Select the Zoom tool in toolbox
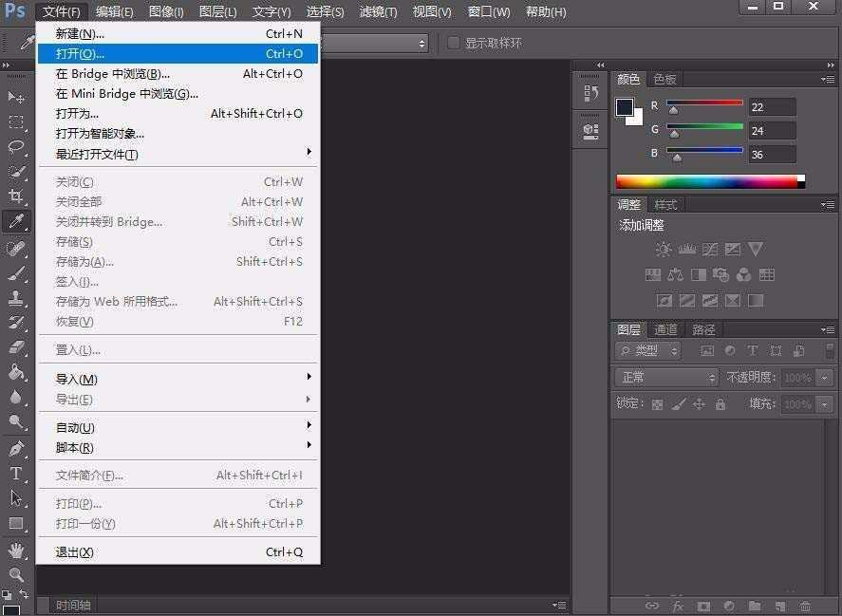 pyautogui.click(x=16, y=575)
